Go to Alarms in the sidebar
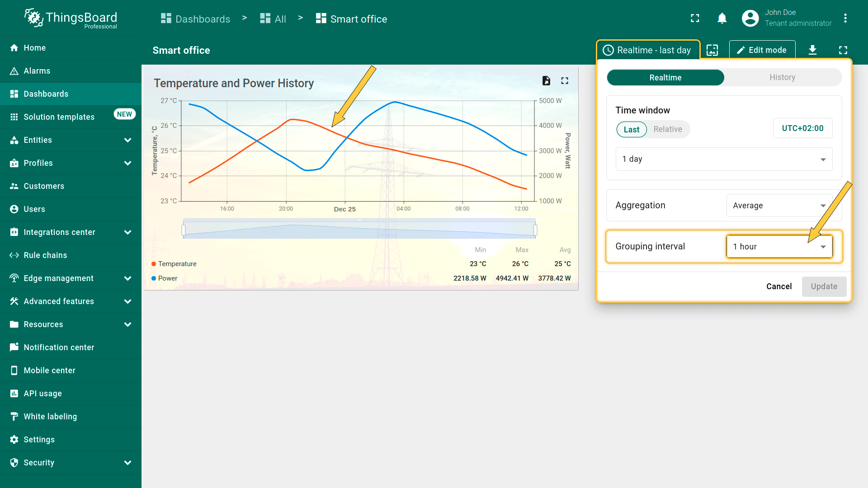The height and width of the screenshot is (488, 868). (x=37, y=71)
